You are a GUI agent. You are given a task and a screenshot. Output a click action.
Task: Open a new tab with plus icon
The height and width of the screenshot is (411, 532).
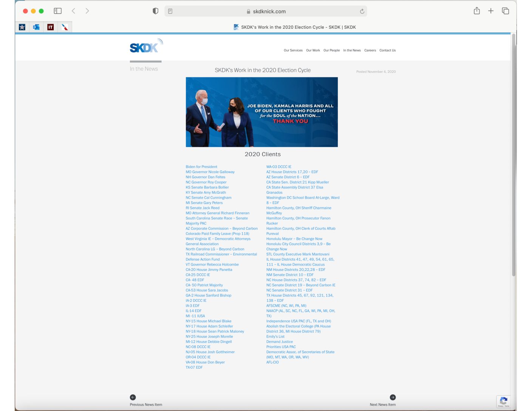click(x=491, y=11)
